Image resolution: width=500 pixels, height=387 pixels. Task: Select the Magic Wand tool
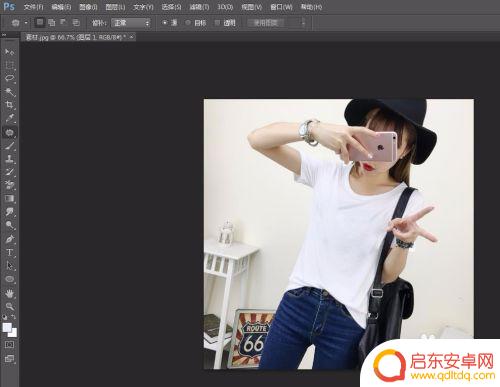(x=9, y=92)
